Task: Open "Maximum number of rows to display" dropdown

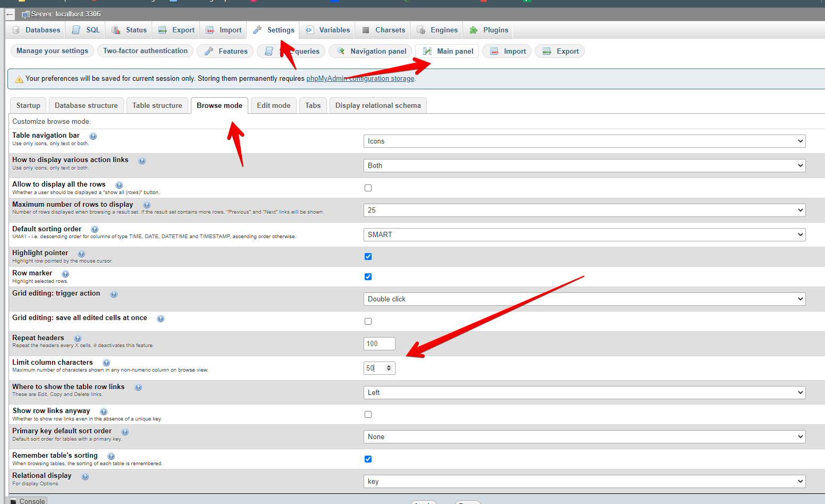Action: [584, 210]
